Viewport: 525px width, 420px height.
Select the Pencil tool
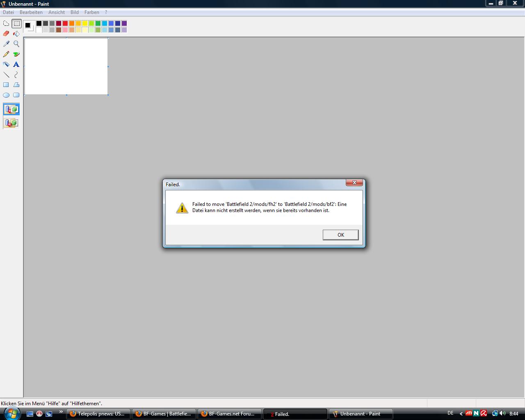pyautogui.click(x=6, y=54)
